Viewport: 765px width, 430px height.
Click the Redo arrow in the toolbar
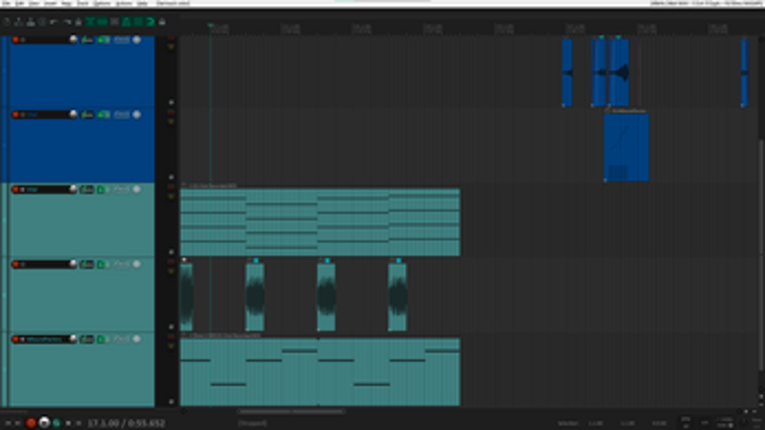[66, 22]
